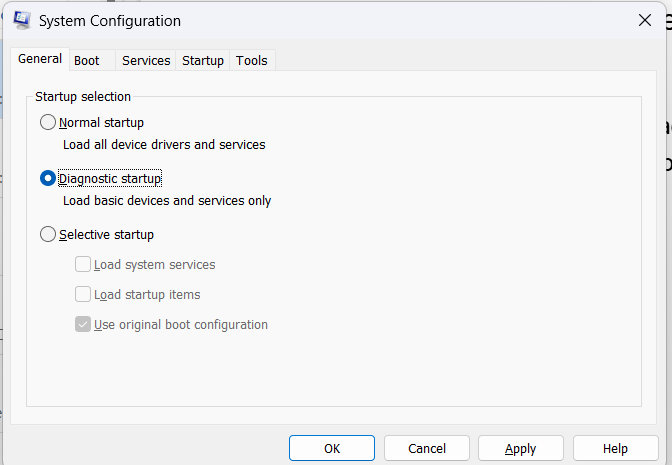The image size is (672, 465).
Task: Switch to the Services tab
Action: coord(146,61)
